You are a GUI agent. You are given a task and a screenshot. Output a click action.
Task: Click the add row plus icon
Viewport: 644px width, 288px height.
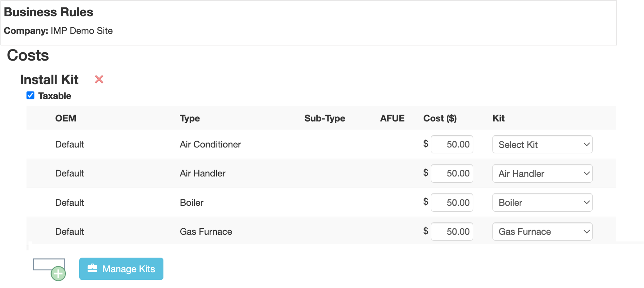[58, 274]
